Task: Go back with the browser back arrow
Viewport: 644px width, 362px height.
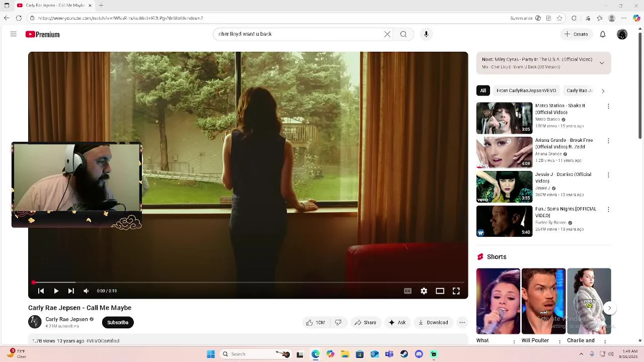Action: [6, 18]
